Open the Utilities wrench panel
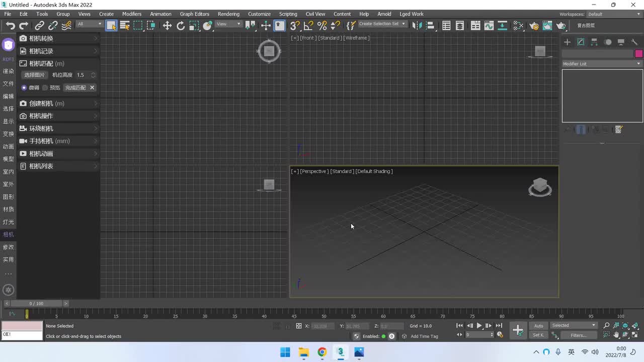This screenshot has height=362, width=644. [x=634, y=42]
